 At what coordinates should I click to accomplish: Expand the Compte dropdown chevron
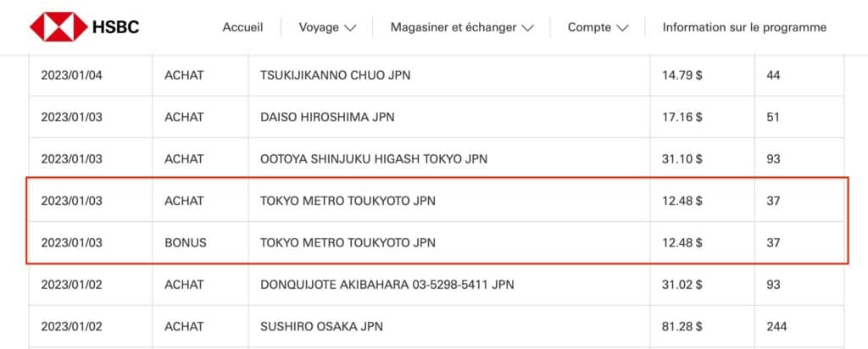(x=623, y=28)
